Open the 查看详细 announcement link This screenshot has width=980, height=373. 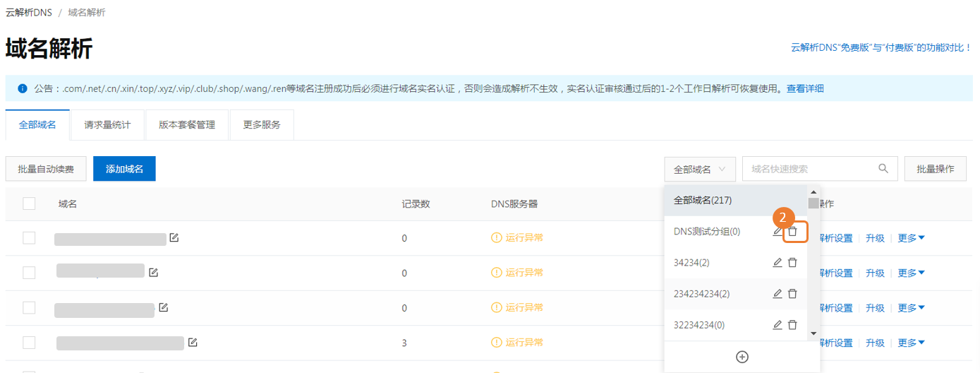point(805,88)
